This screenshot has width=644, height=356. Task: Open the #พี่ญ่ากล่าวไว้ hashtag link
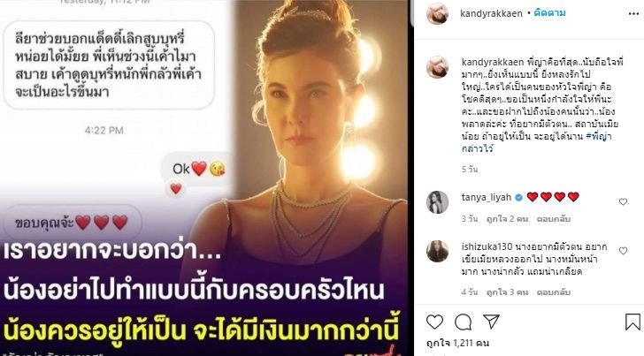click(536, 142)
